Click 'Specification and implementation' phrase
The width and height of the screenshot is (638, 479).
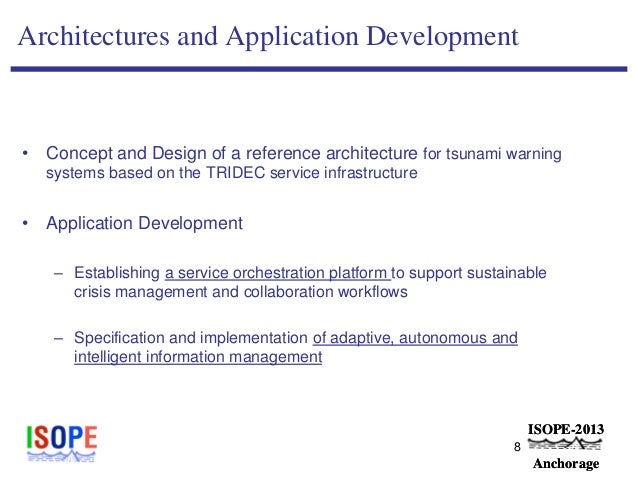(190, 338)
